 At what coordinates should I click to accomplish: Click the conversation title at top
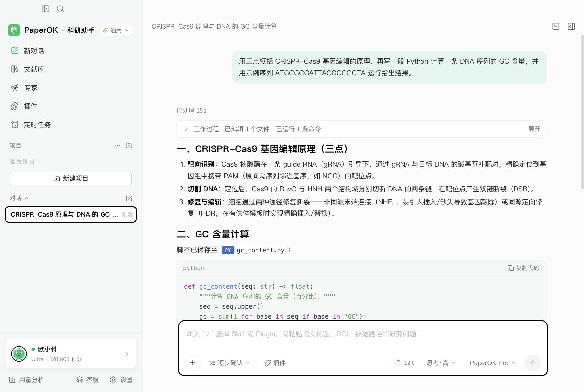click(x=214, y=26)
